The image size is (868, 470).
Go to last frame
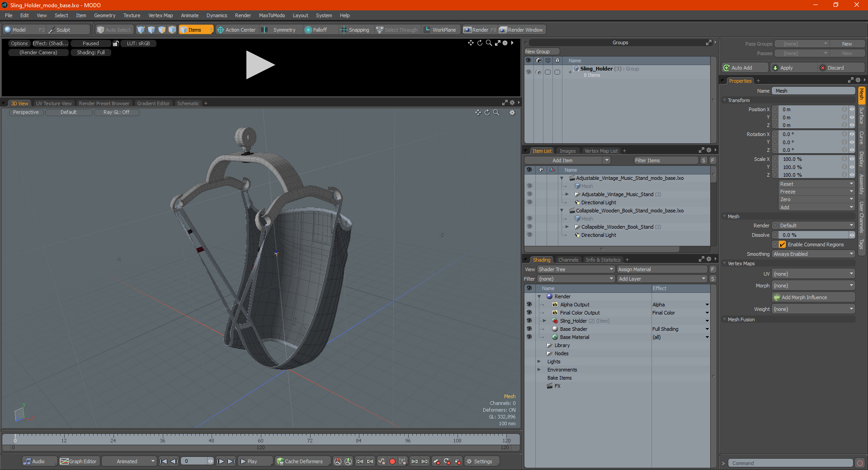(231, 461)
